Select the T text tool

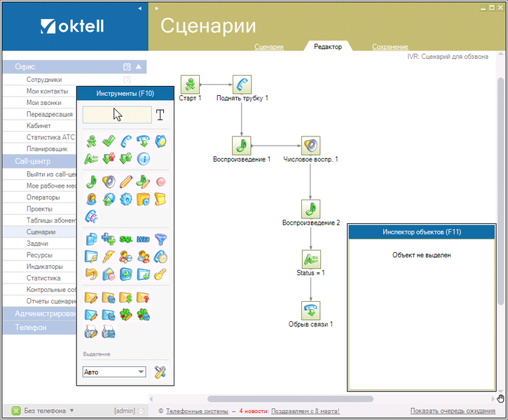click(160, 115)
